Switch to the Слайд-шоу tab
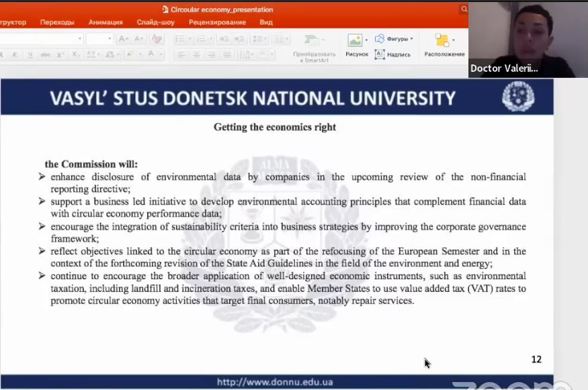The height and width of the screenshot is (390, 588). (156, 22)
